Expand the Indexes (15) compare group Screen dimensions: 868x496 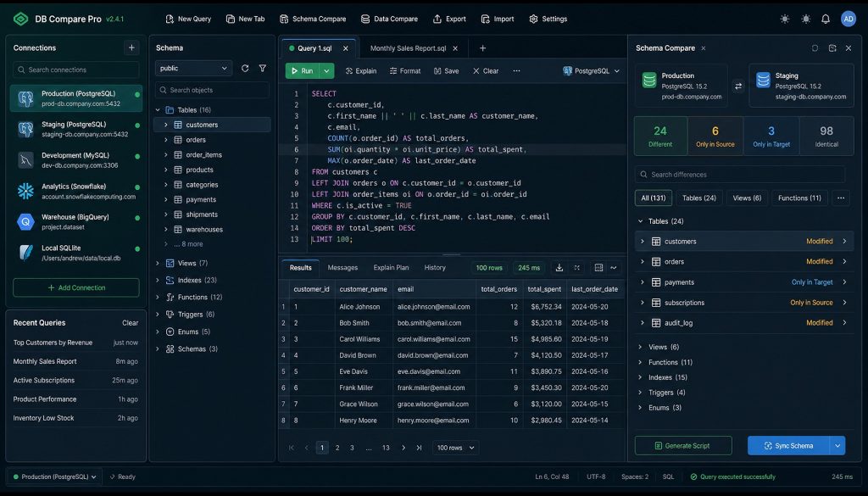641,377
